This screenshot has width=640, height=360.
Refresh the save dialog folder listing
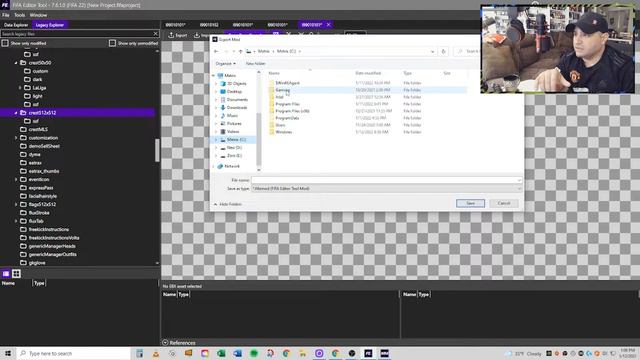coord(443,51)
